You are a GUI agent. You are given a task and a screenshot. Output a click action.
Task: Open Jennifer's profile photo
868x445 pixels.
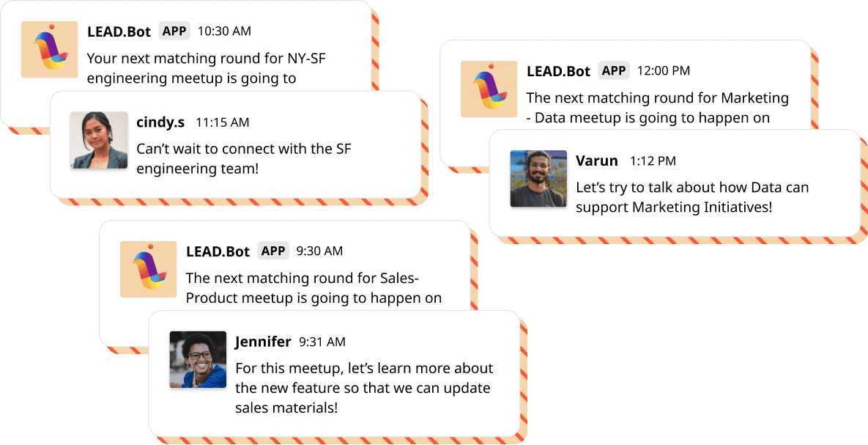(x=198, y=359)
